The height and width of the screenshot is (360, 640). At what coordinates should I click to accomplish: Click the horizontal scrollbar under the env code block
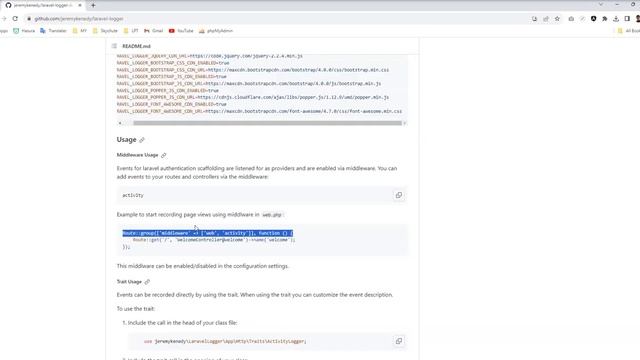pos(267,123)
